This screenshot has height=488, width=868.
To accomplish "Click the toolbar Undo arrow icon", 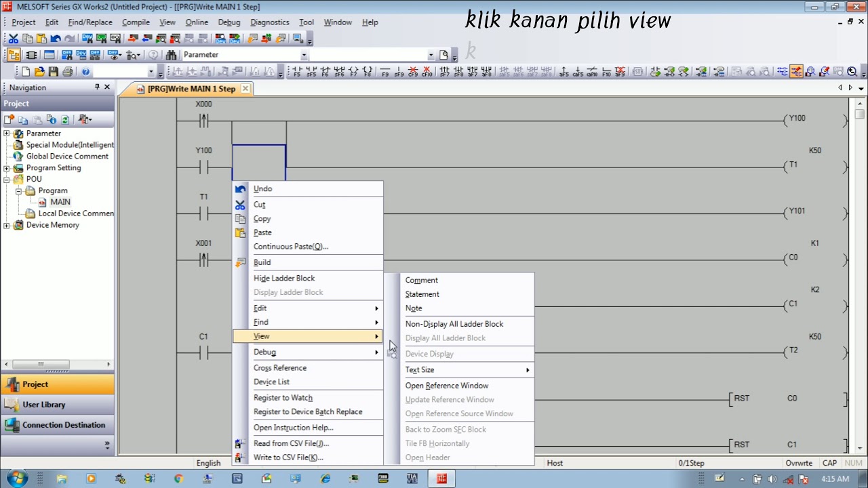I will tap(56, 39).
